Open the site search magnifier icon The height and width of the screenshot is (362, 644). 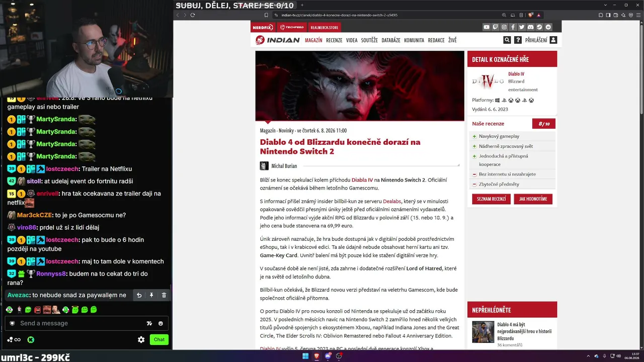click(x=507, y=40)
